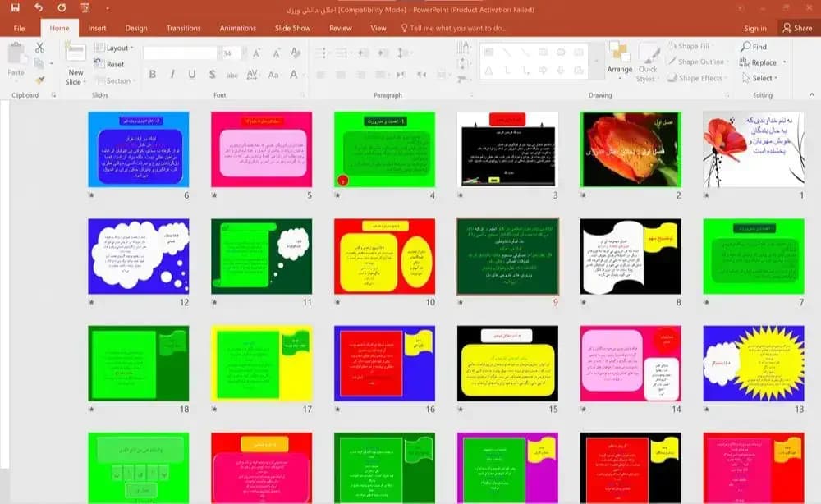This screenshot has height=504, width=821.
Task: Open the Replace dropdown arrow
Action: click(x=784, y=62)
